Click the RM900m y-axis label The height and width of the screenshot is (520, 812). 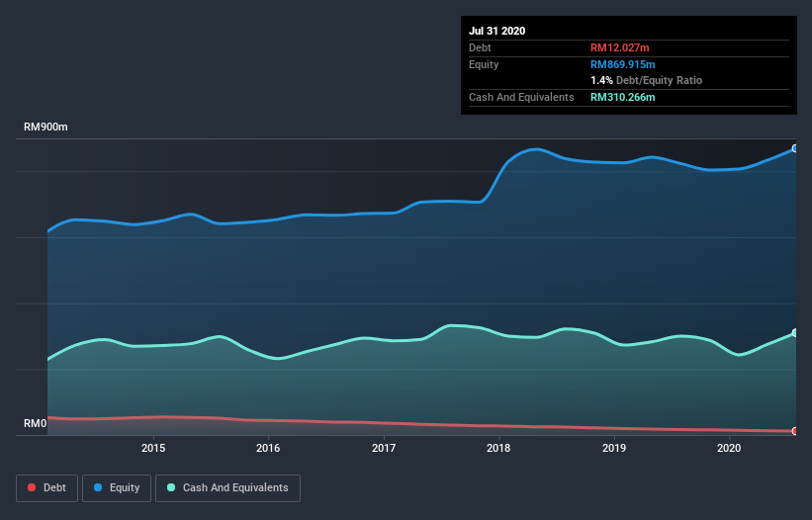pos(45,128)
